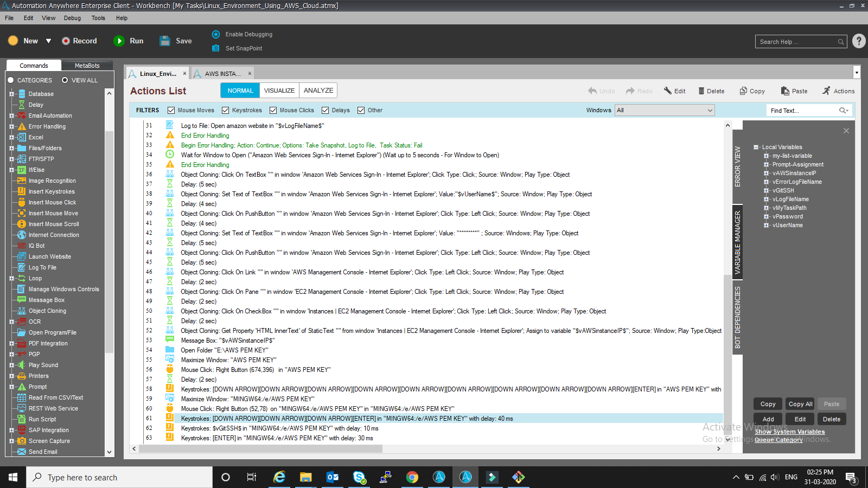Screen dimensions: 868x488
Task: Click the Paste clipboard icon
Action: point(785,91)
